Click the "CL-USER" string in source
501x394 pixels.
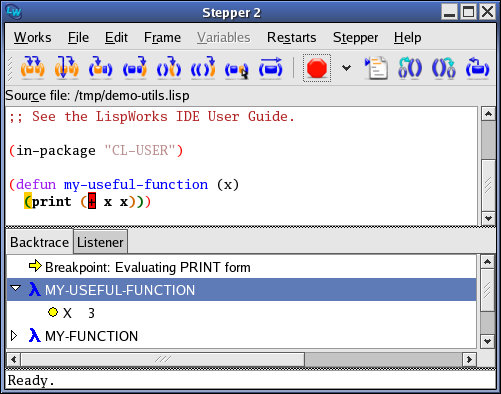click(x=139, y=150)
